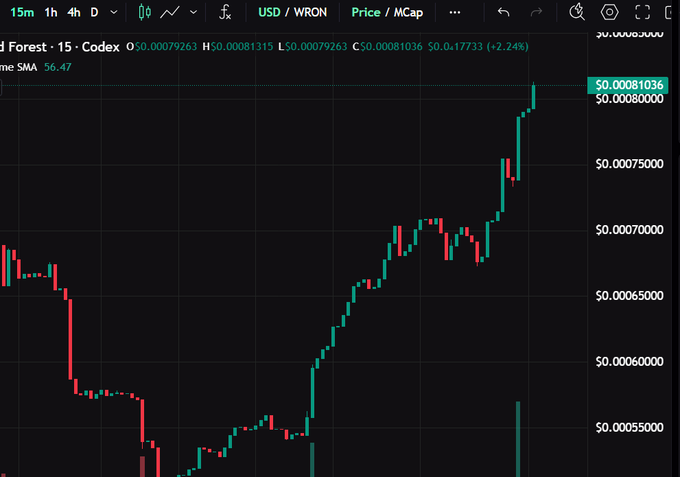Redo the chart action
The image size is (680, 477).
point(536,12)
